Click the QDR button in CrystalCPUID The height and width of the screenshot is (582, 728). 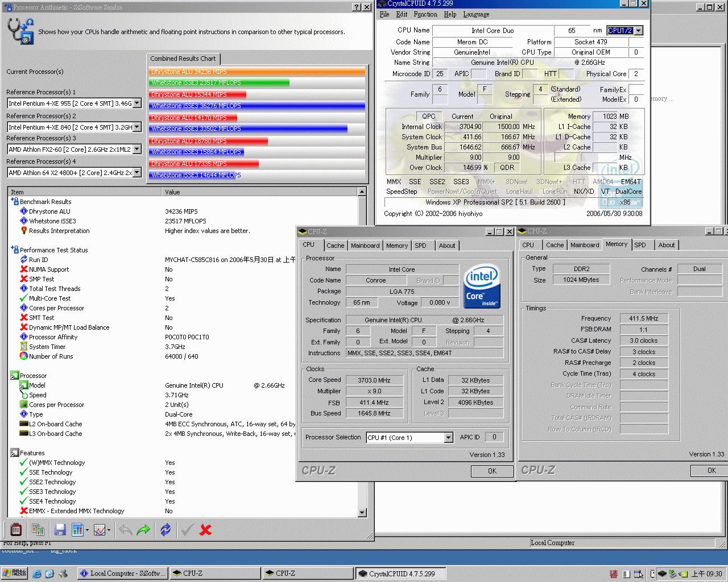click(508, 167)
